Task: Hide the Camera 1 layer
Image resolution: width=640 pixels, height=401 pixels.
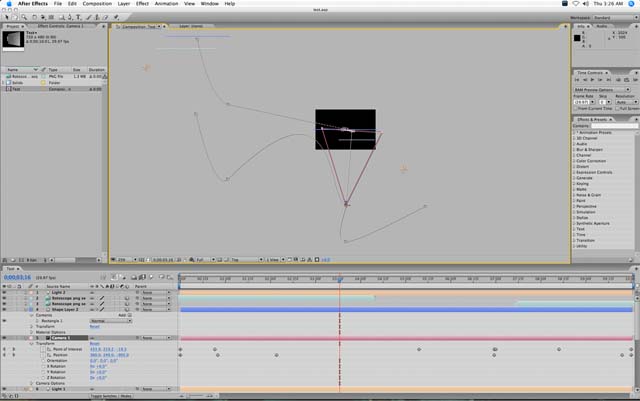Action: 4,338
